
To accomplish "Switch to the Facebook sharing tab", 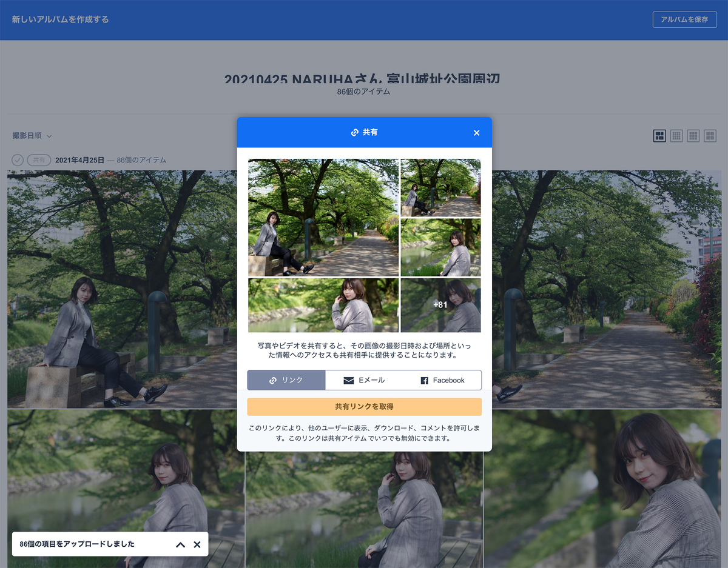I will coord(442,380).
